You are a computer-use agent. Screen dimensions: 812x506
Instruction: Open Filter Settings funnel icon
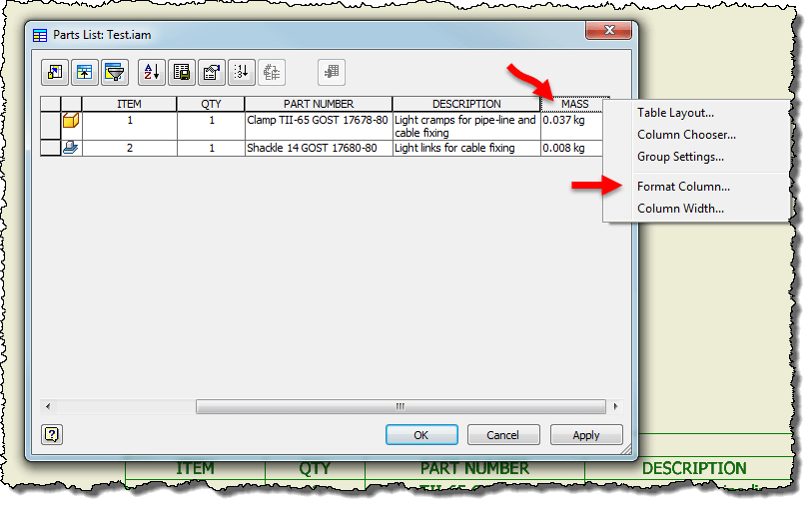click(x=116, y=72)
